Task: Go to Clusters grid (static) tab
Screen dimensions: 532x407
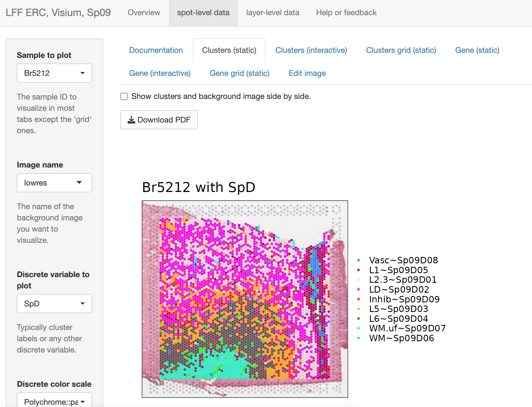Action: point(401,50)
